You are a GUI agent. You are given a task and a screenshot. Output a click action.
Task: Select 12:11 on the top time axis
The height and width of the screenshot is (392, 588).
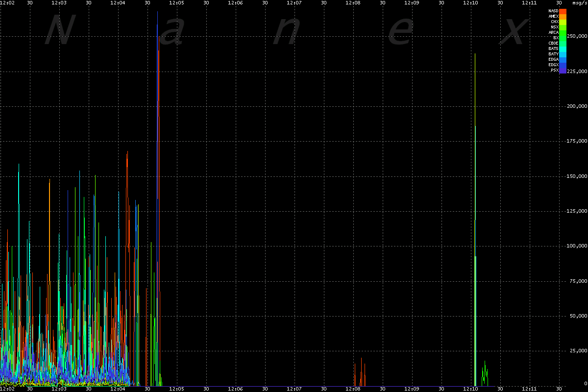[529, 3]
